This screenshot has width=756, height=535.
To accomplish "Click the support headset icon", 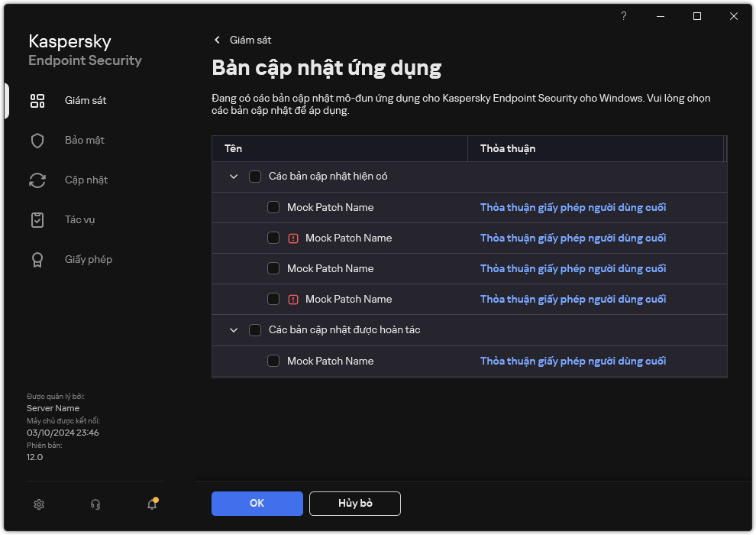I will (x=95, y=504).
